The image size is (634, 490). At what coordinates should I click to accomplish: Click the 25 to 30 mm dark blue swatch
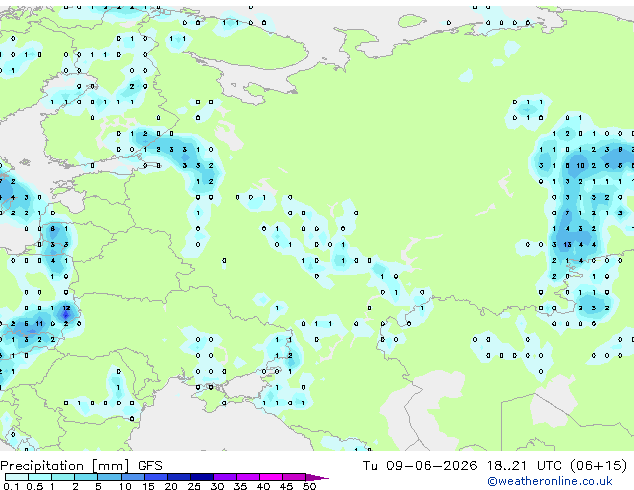[x=202, y=477]
